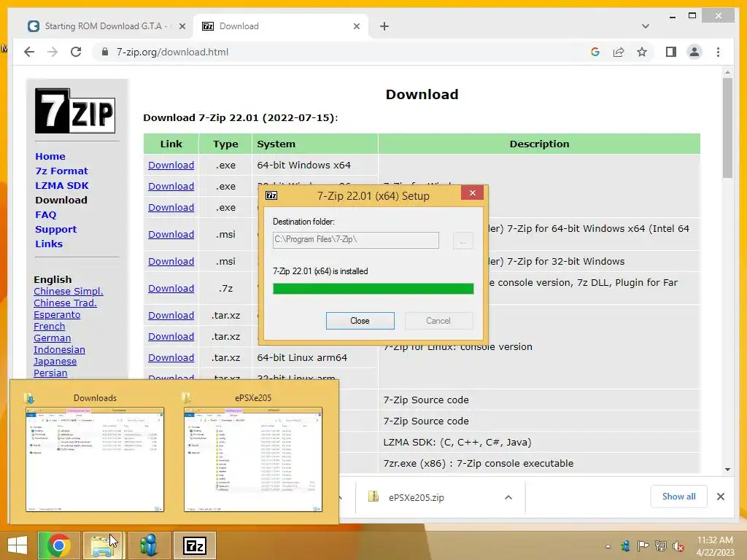Reload the 7-zip download page
Image resolution: width=747 pixels, height=560 pixels.
pos(76,52)
